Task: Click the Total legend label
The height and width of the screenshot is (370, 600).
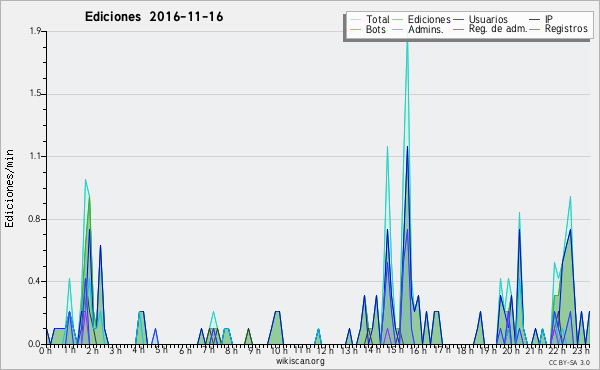Action: 377,19
